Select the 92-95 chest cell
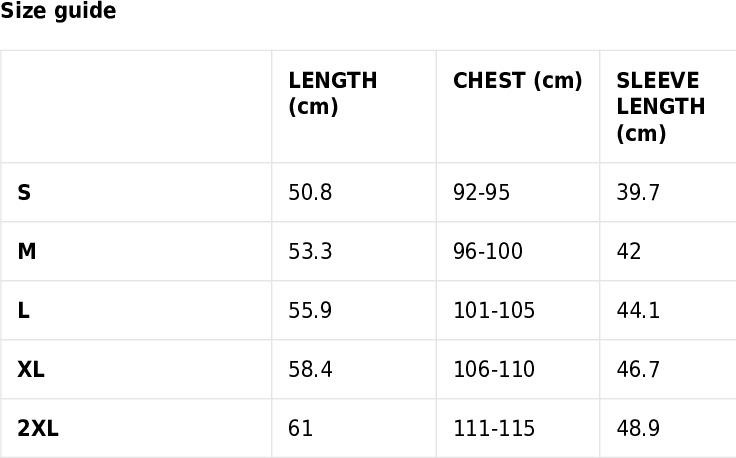The height and width of the screenshot is (458, 736). pyautogui.click(x=518, y=192)
